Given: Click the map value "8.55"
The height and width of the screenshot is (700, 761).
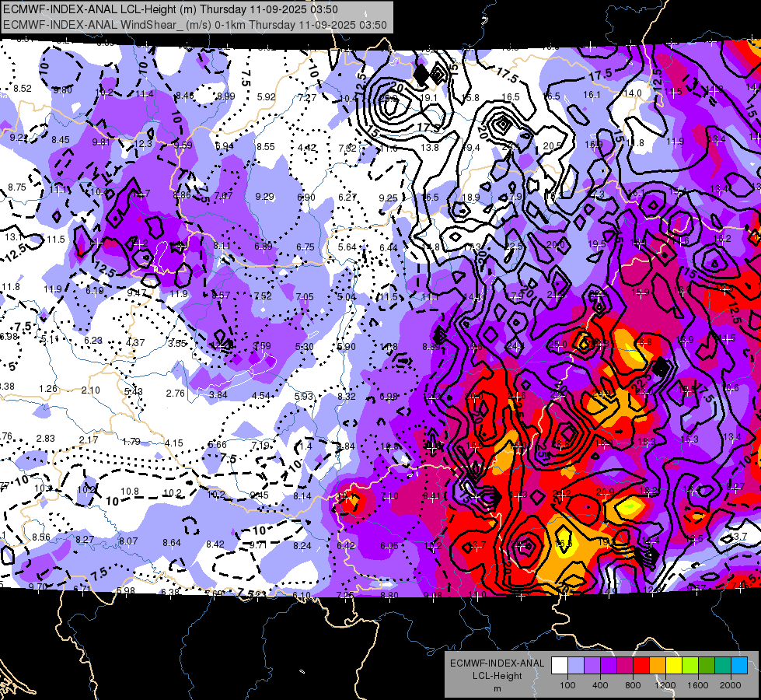Looking at the screenshot, I should [266, 147].
